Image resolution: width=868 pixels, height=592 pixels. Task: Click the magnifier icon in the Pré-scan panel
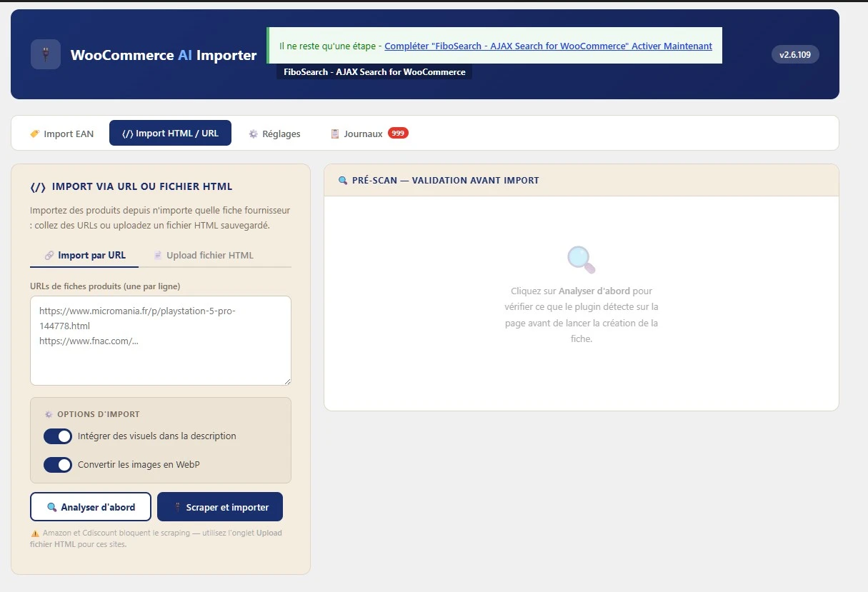pos(581,260)
